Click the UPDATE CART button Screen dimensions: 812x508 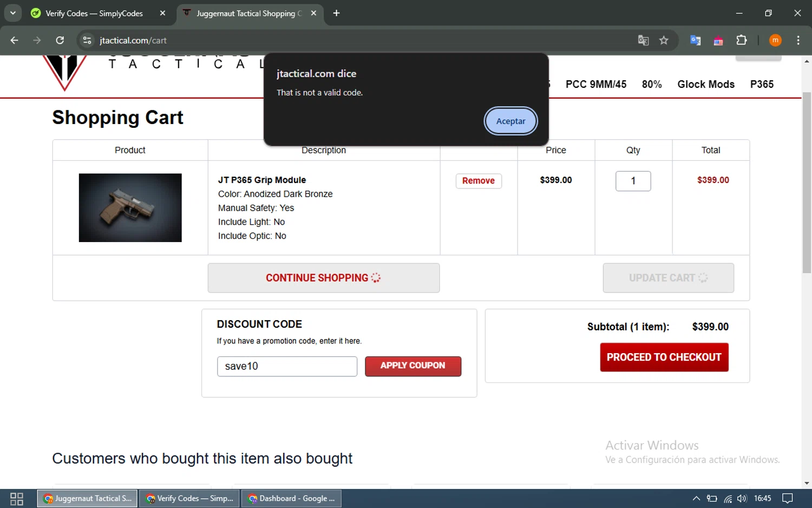point(668,278)
